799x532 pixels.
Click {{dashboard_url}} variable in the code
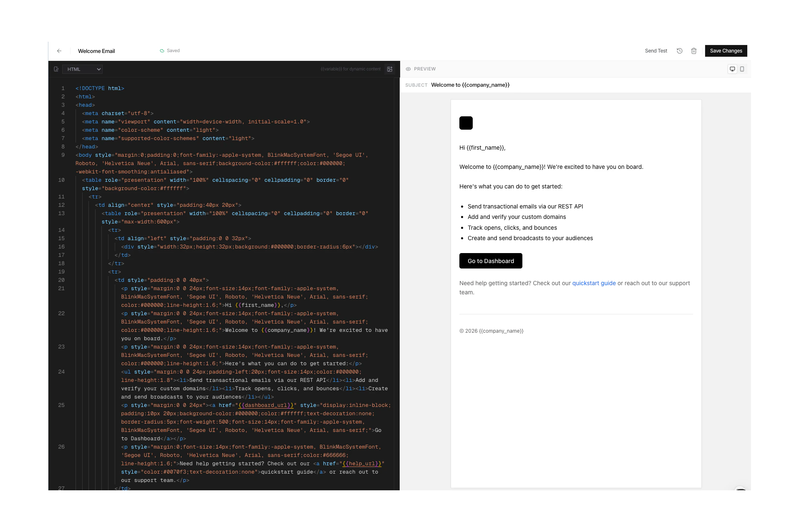pyautogui.click(x=266, y=405)
